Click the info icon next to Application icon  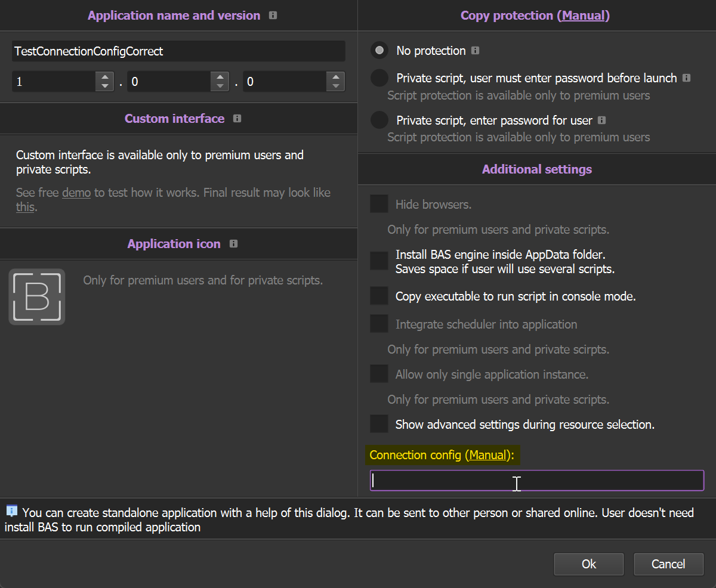point(233,243)
